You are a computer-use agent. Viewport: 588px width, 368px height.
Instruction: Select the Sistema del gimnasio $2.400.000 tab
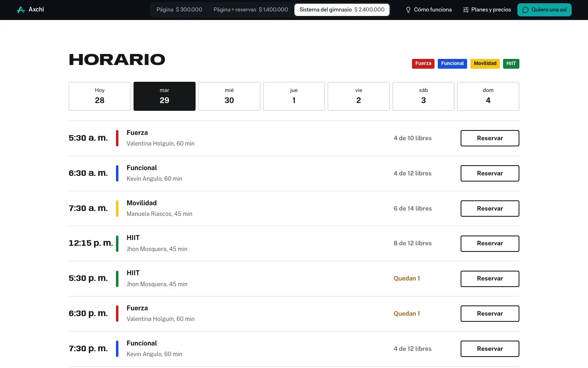pyautogui.click(x=342, y=10)
